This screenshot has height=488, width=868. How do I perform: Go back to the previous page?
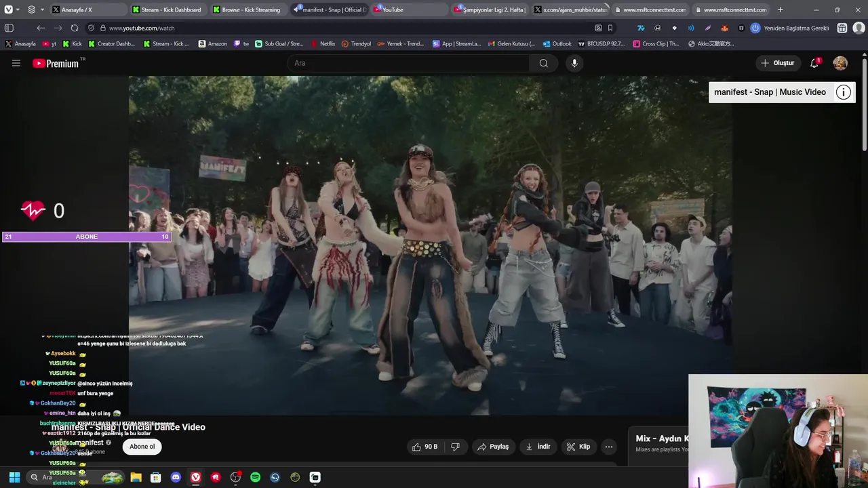pos(41,28)
